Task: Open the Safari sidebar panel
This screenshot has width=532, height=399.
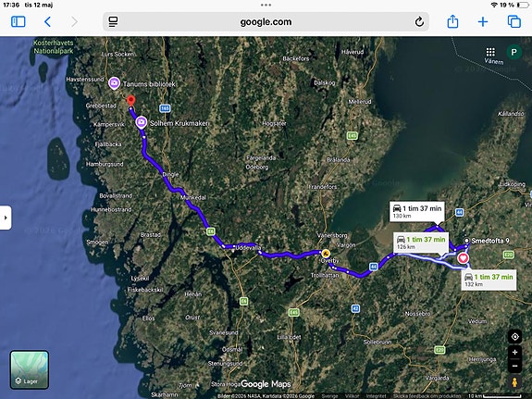Action: (x=18, y=21)
